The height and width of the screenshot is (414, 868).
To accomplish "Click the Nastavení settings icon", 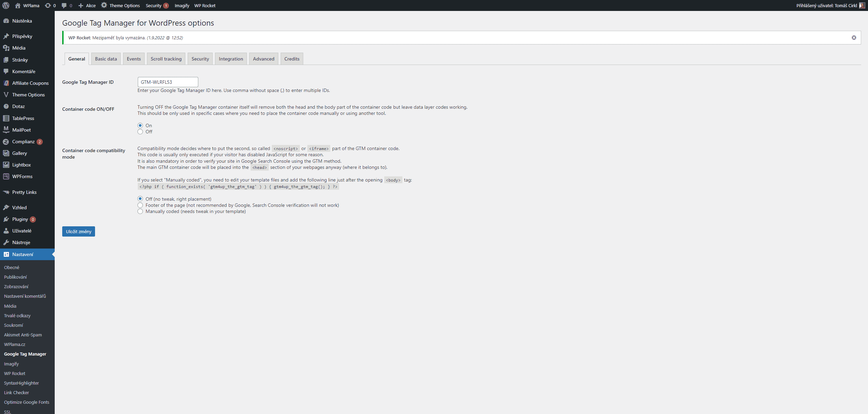I will 6,254.
